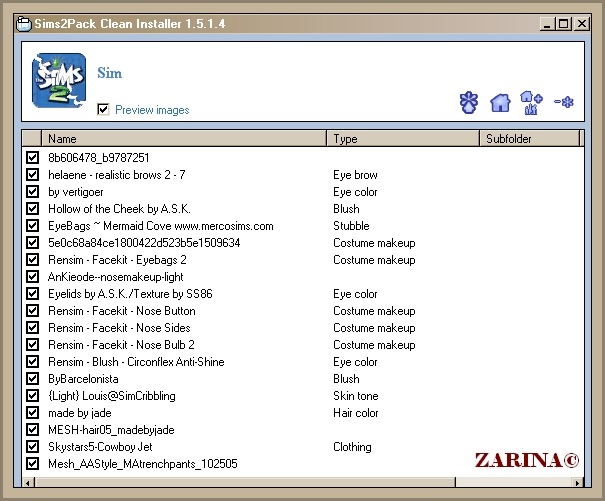
Task: Toggle MESH-hair05_madebyjade checkbox
Action: 32,429
